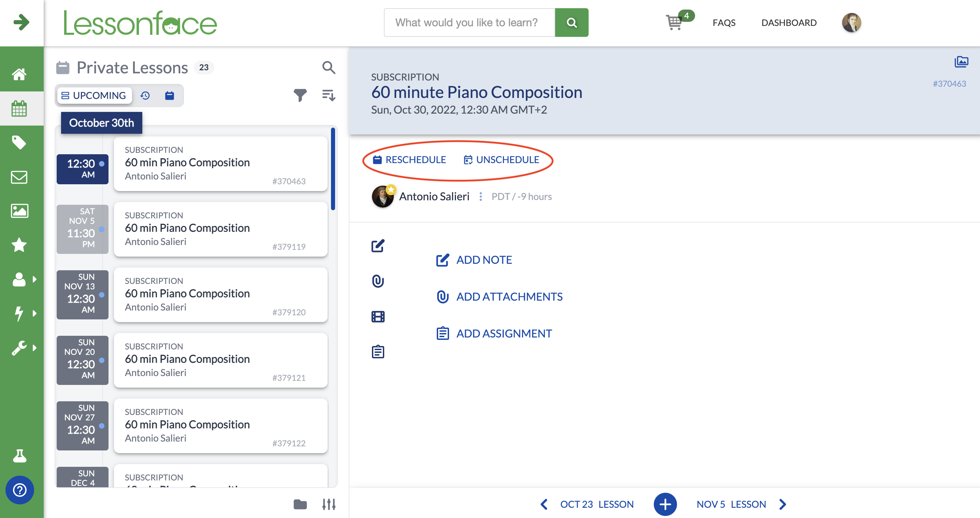Click the #370463 lesson ID in the header
Image resolution: width=980 pixels, height=518 pixels.
(x=949, y=84)
